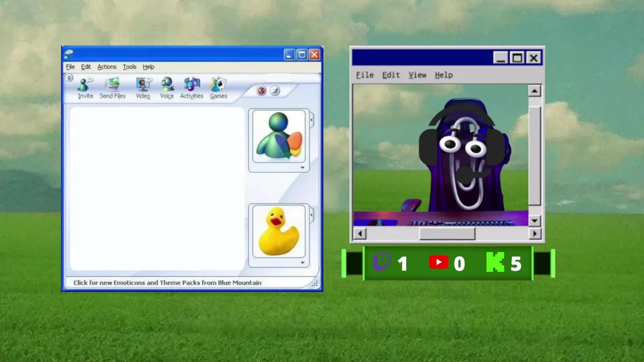The image size is (644, 362).
Task: Open dropdown under the Messenger buddy picture
Action: pos(302,167)
